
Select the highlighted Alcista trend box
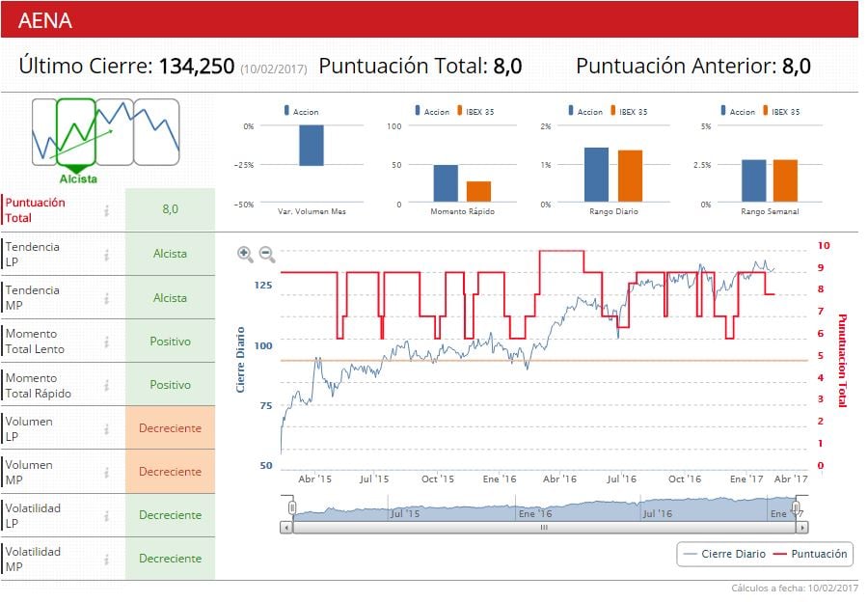(x=76, y=132)
